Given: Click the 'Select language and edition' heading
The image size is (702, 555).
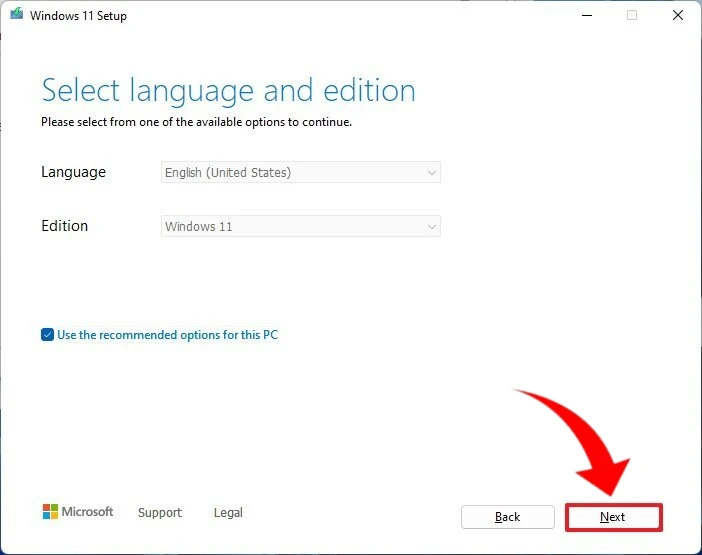Looking at the screenshot, I should point(229,91).
